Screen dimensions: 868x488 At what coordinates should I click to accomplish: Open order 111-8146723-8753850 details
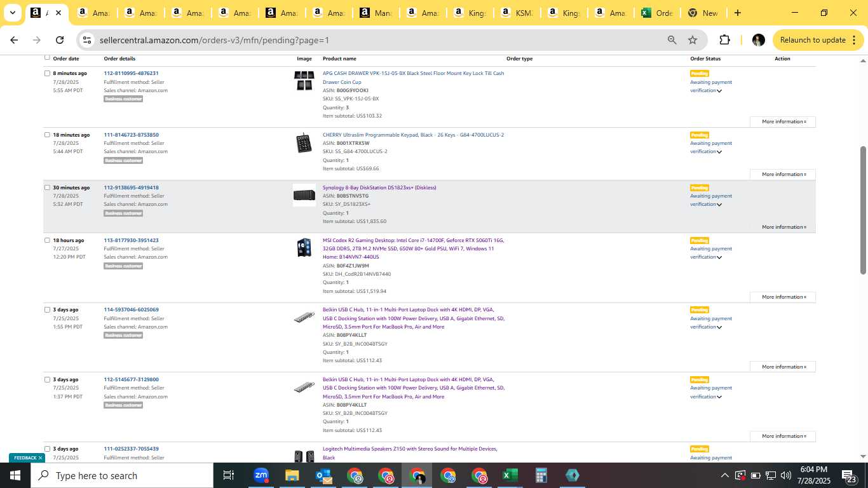pyautogui.click(x=131, y=135)
